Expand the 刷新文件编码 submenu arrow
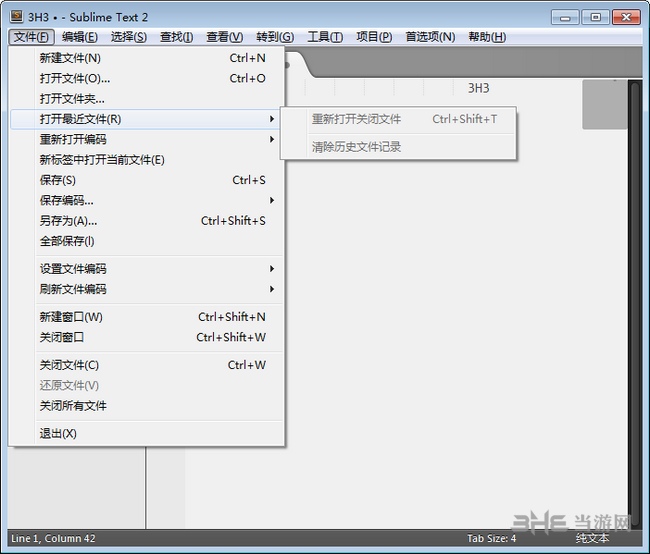The height and width of the screenshot is (554, 650). (272, 289)
